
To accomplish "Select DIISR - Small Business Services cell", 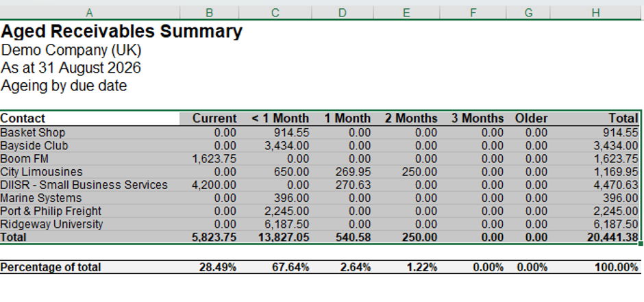I will coord(90,185).
